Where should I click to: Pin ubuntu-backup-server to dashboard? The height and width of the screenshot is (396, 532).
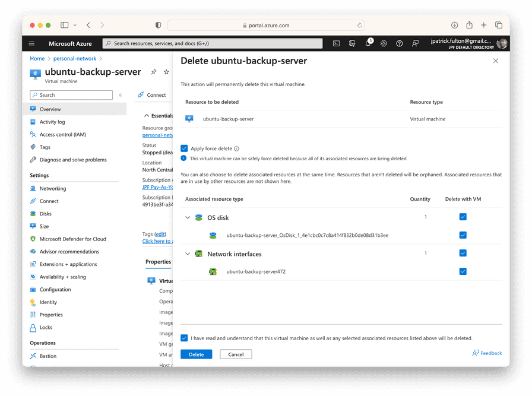154,72
